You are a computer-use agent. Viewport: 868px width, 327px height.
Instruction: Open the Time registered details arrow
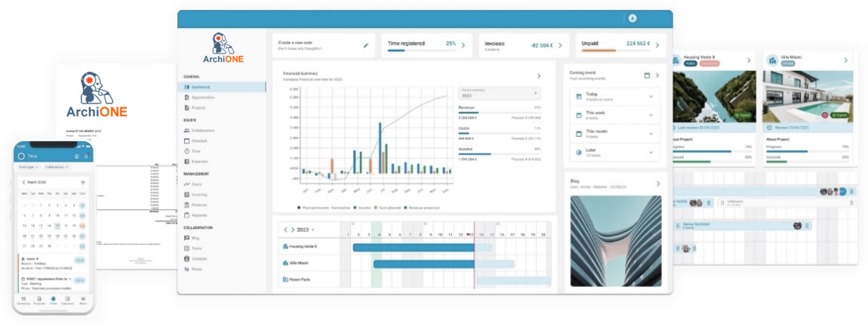tap(463, 45)
